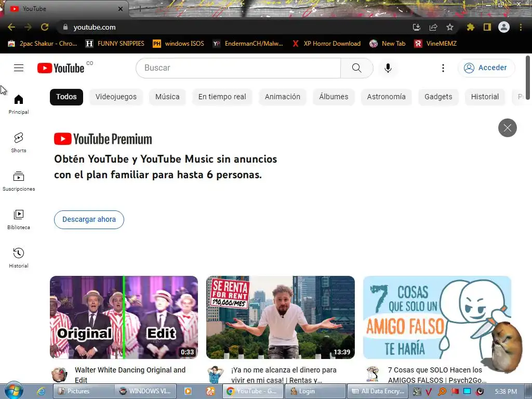Open the windows ISOS bookmark
The height and width of the screenshot is (399, 532).
point(179,44)
